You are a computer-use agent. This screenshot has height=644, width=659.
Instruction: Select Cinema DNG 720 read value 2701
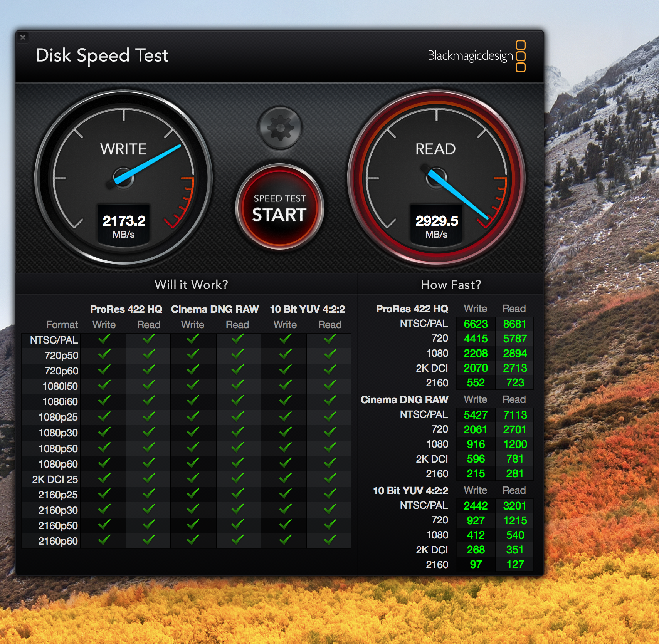pos(514,430)
